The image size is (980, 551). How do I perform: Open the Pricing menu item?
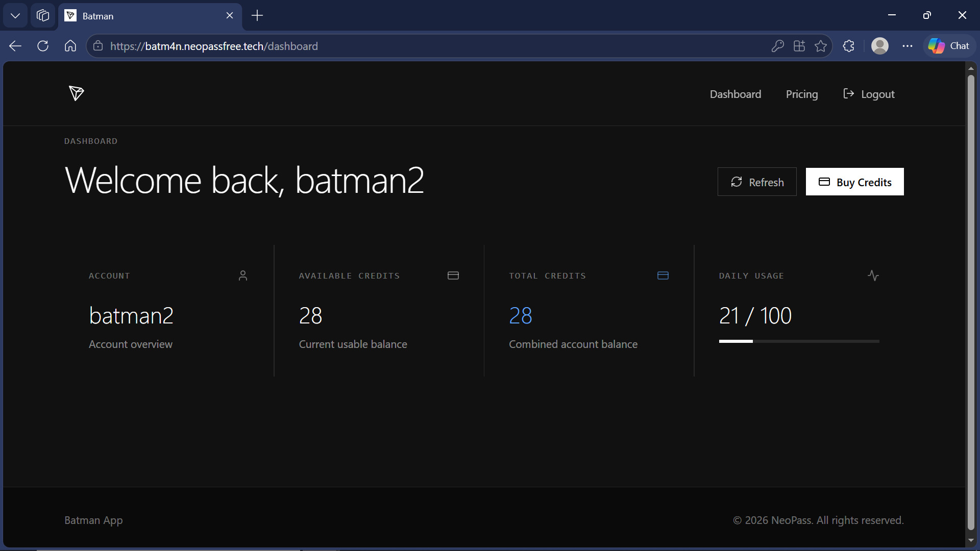pyautogui.click(x=801, y=94)
